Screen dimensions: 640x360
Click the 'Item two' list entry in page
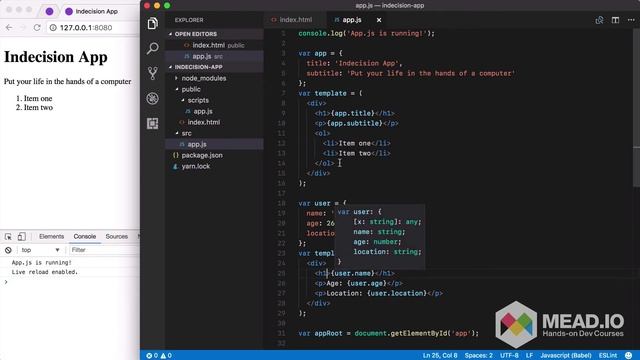point(38,107)
